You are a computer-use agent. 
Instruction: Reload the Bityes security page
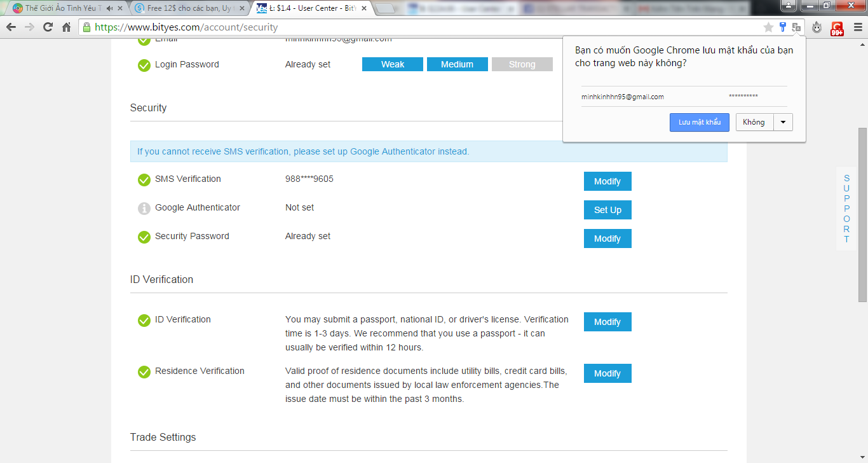click(48, 27)
